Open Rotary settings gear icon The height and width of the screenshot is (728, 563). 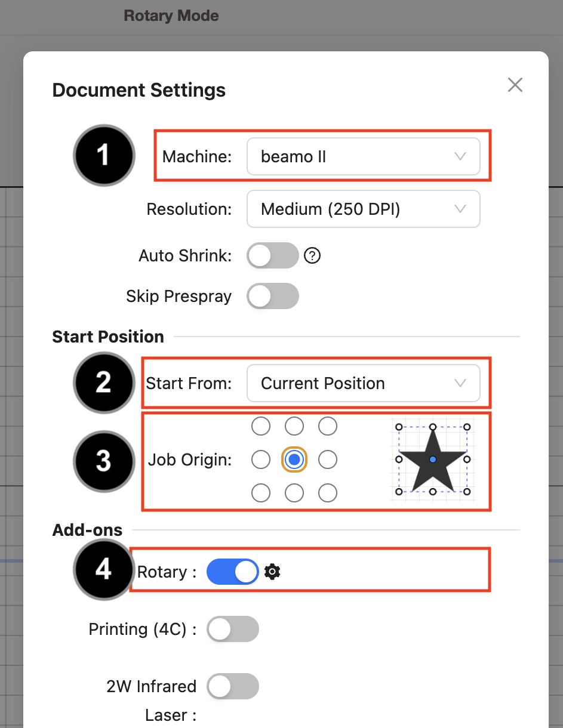click(272, 572)
